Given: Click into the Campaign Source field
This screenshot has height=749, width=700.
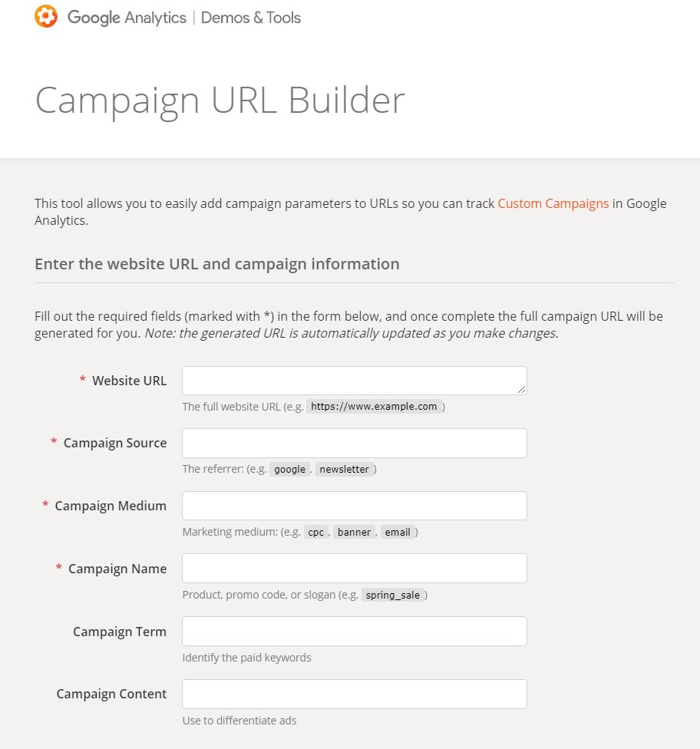Looking at the screenshot, I should click(x=354, y=443).
